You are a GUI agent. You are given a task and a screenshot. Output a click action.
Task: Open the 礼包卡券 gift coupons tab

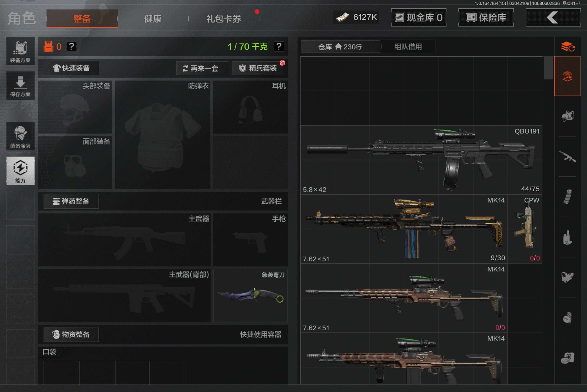(223, 19)
